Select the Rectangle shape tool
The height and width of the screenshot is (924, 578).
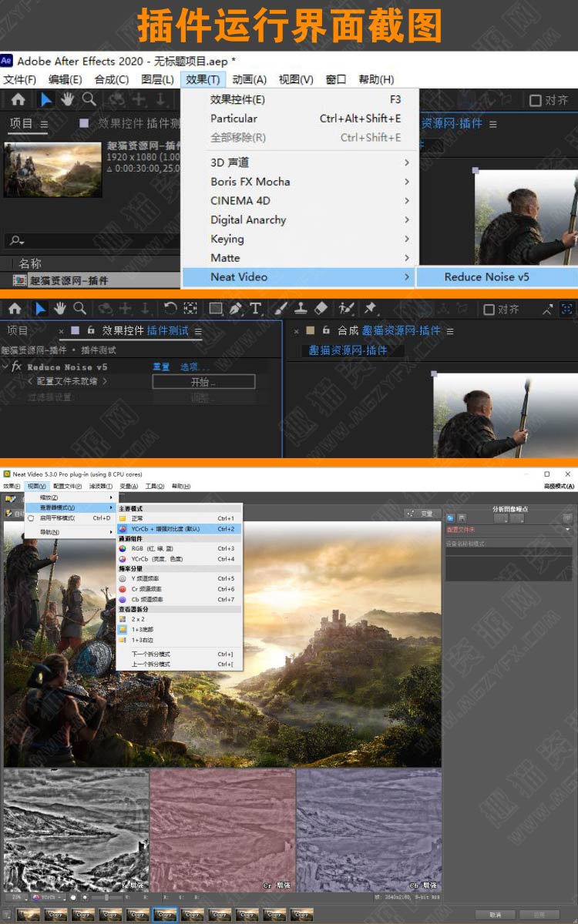point(215,309)
